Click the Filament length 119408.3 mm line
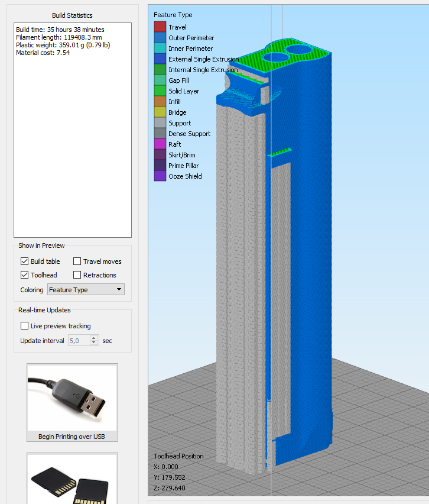Image resolution: width=429 pixels, height=504 pixels. click(x=58, y=37)
